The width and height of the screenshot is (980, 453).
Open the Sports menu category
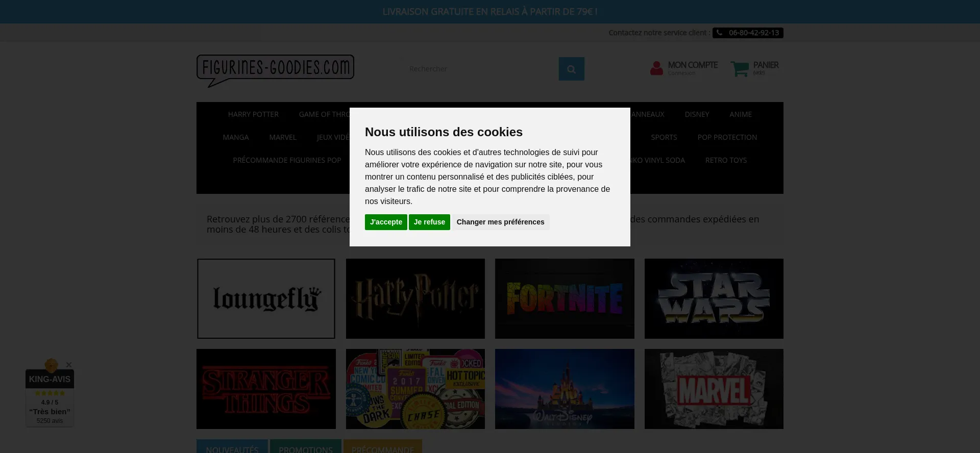664,137
